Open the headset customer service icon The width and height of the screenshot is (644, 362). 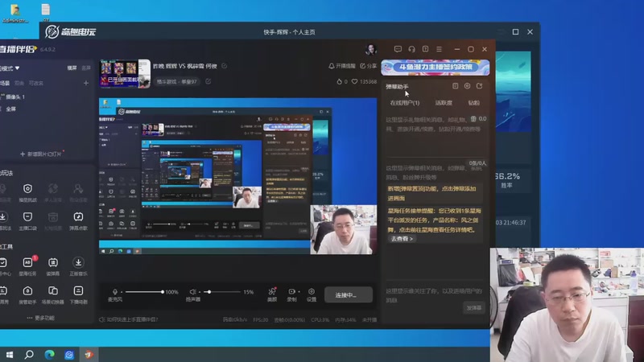point(411,49)
